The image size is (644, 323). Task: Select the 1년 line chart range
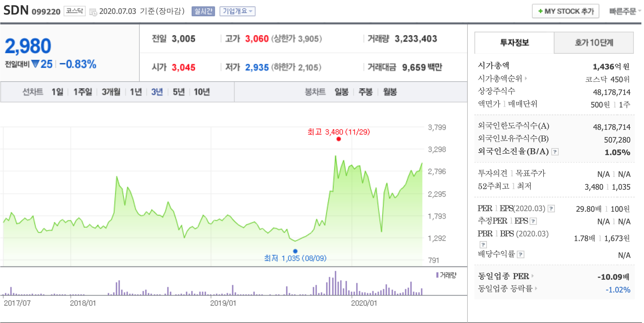[x=136, y=92]
